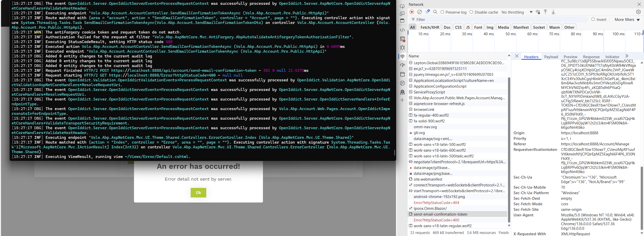Filter requests by Fetch/XHR

[430, 27]
